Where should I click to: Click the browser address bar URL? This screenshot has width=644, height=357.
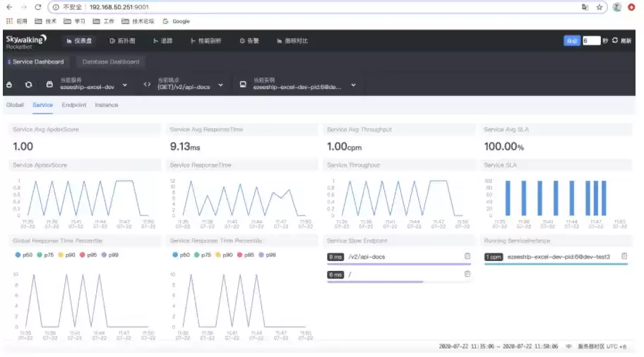pos(119,7)
